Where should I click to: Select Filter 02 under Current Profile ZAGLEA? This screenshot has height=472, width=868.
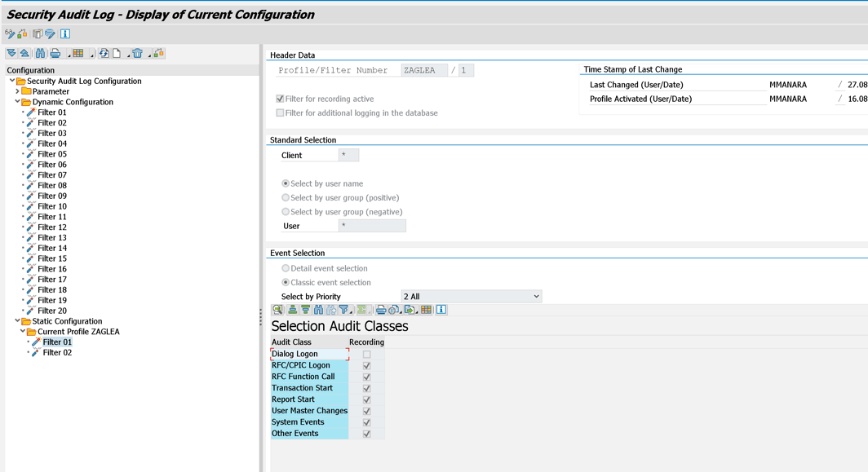click(x=58, y=352)
